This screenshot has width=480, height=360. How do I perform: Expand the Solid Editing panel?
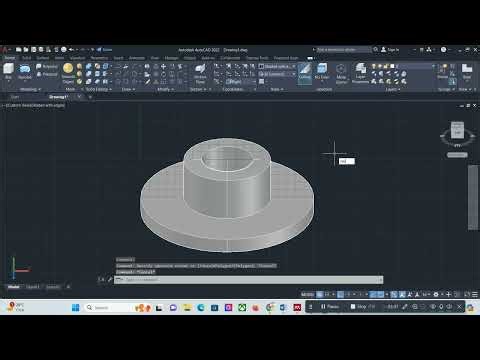[99, 89]
